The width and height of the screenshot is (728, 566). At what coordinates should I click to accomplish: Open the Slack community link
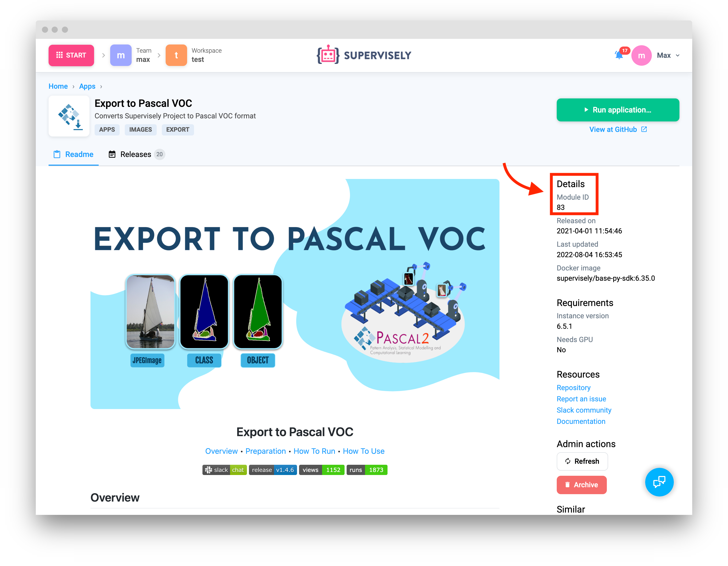(x=584, y=410)
